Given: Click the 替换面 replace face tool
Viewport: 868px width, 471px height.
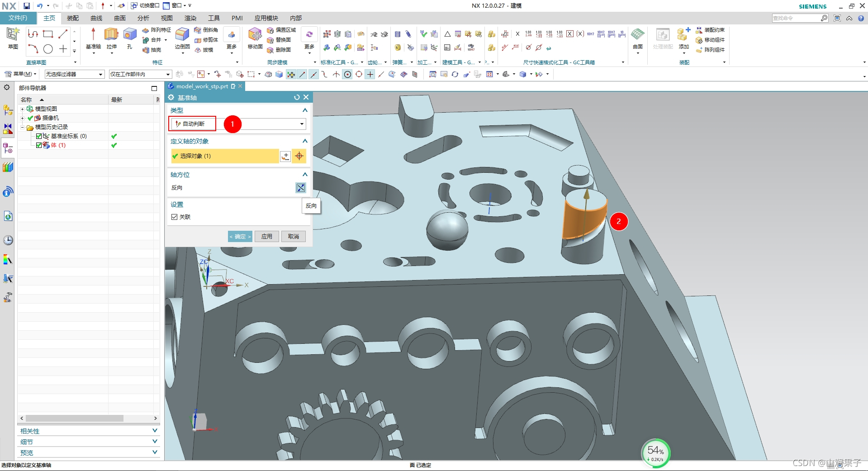Looking at the screenshot, I should (x=279, y=40).
